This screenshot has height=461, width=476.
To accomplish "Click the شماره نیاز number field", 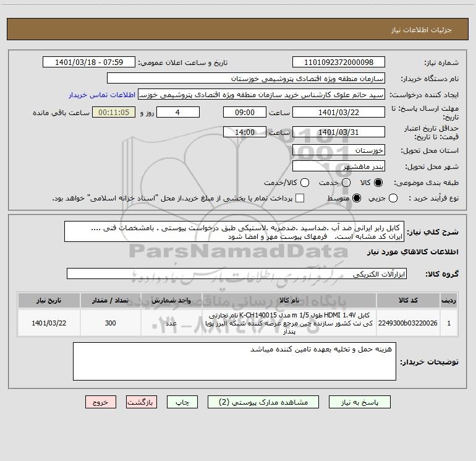I will pyautogui.click(x=339, y=62).
